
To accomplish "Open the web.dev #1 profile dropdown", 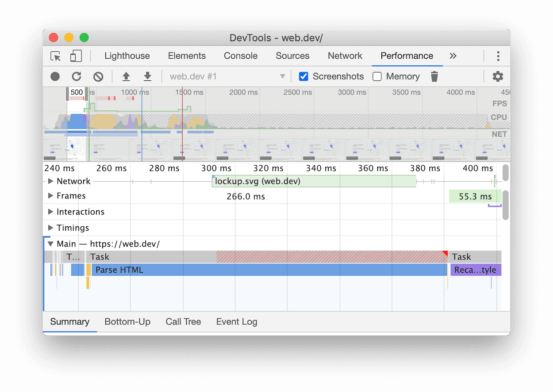I will (x=283, y=76).
